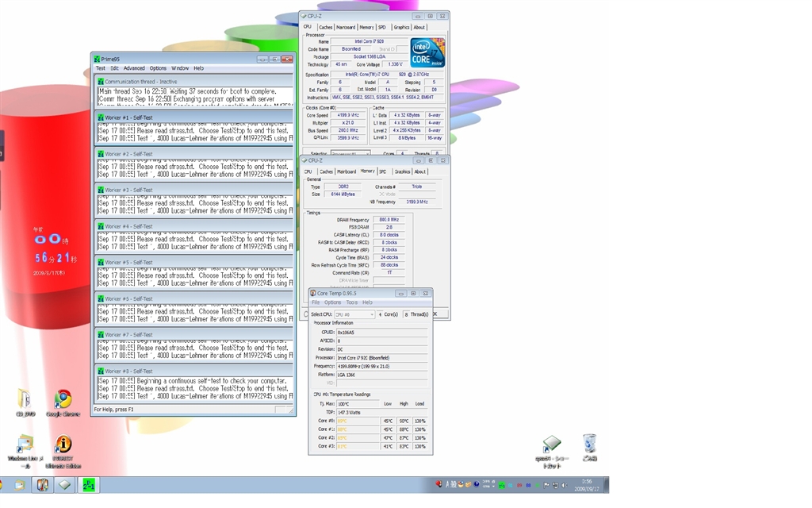812x508 pixels.
Task: Open File menu in Core Temp
Action: [316, 302]
